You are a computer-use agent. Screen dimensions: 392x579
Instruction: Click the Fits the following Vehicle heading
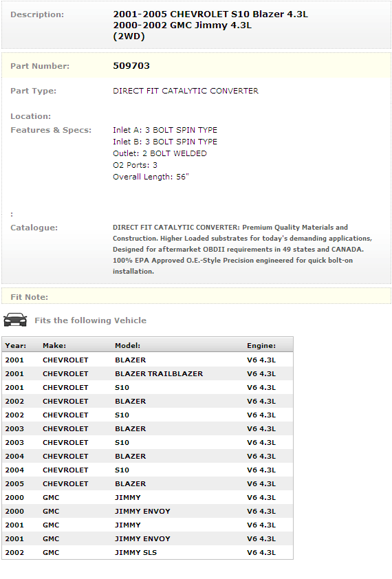pos(91,320)
